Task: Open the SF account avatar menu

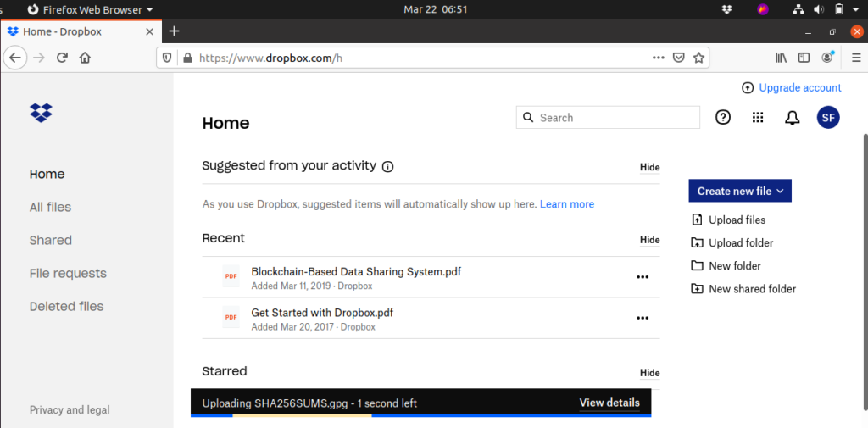Action: [x=828, y=117]
